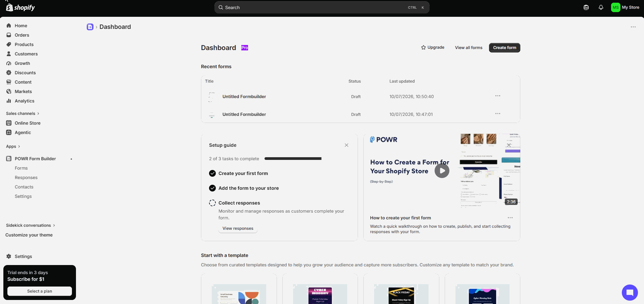This screenshot has width=644, height=304.
Task: Open options for the video tutorial card
Action: 510,218
